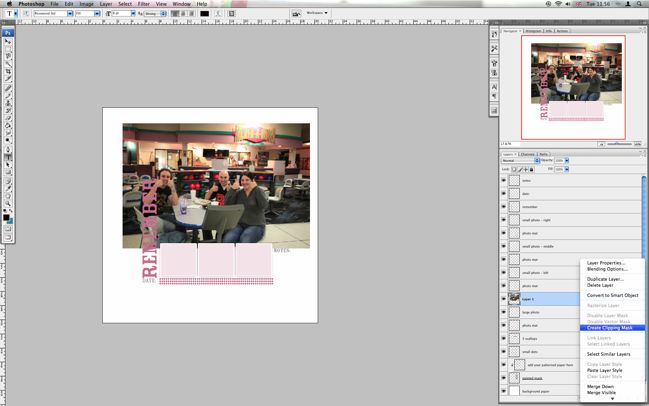649x406 pixels.
Task: Click the Go to Bridge icon
Action: (296, 14)
